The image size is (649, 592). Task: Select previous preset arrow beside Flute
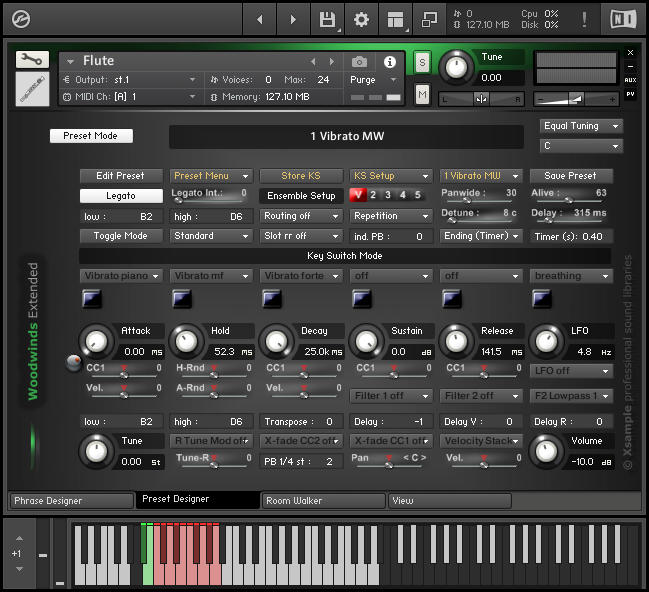(x=313, y=62)
